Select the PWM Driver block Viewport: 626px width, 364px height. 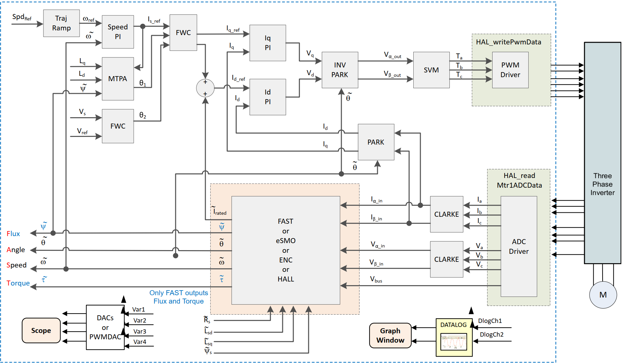pos(510,70)
